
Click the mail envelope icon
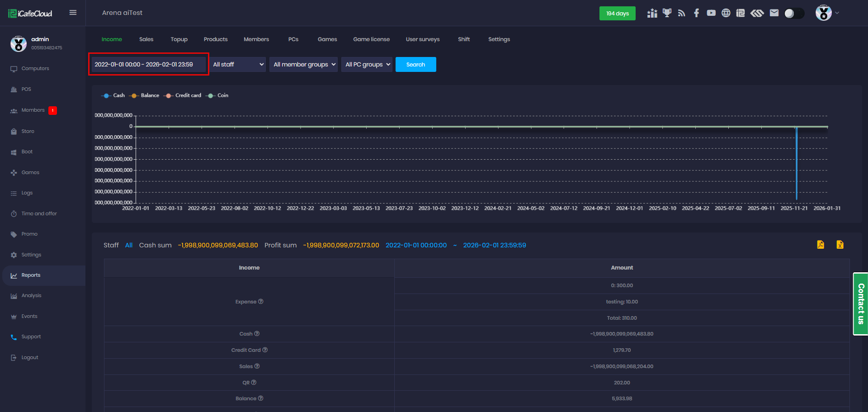(x=774, y=13)
